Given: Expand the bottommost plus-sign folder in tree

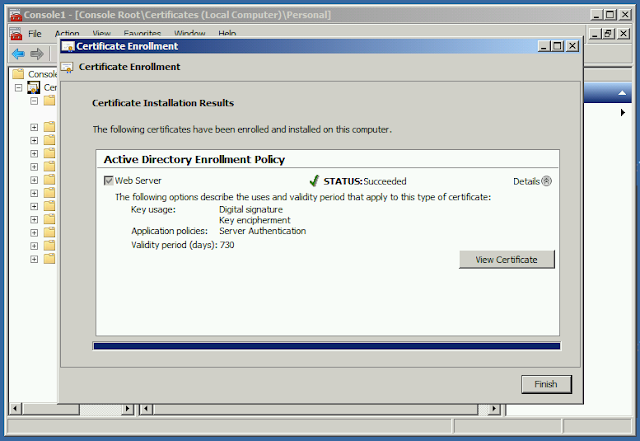Looking at the screenshot, I should (x=34, y=259).
